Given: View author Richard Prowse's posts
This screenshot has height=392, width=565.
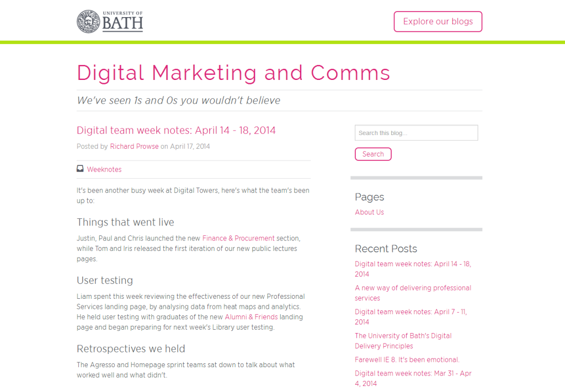Looking at the screenshot, I should 135,147.
